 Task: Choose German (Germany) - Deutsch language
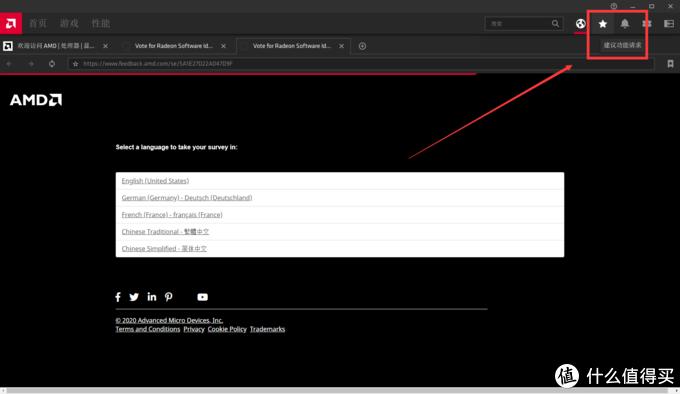pos(186,198)
